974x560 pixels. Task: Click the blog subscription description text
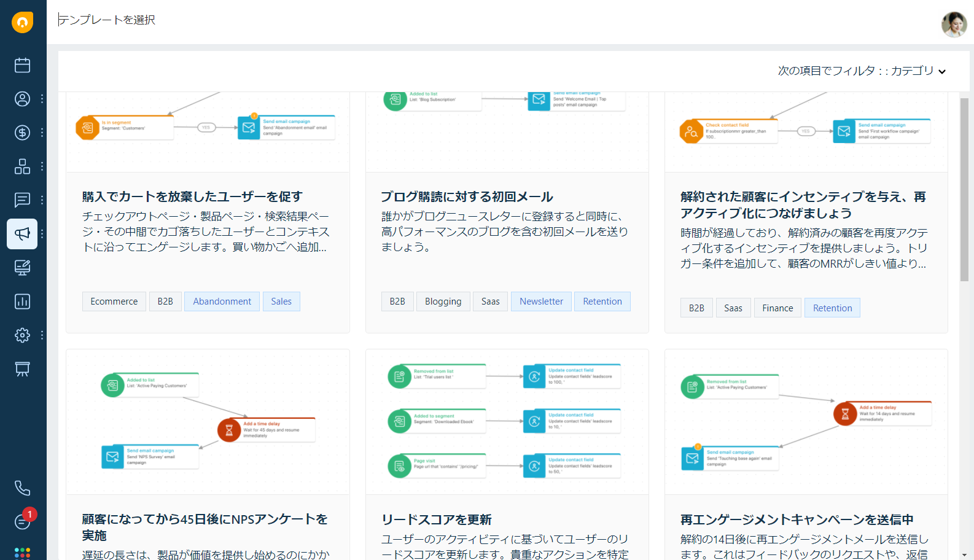point(505,231)
